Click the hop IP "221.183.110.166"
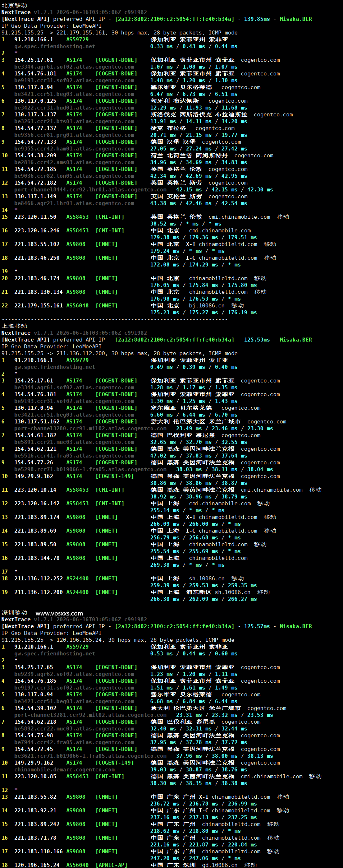 pyautogui.click(x=38, y=851)
